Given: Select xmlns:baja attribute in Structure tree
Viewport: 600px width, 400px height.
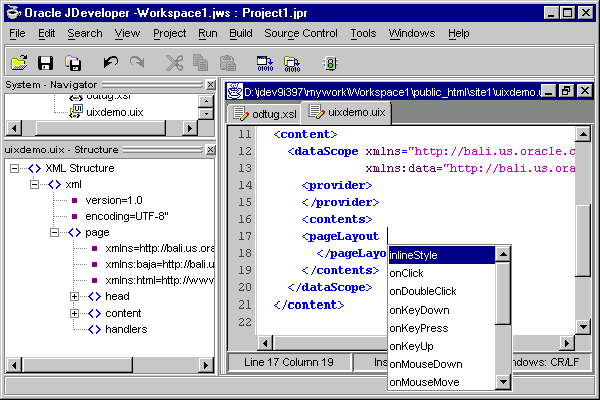Looking at the screenshot, I should click(160, 264).
